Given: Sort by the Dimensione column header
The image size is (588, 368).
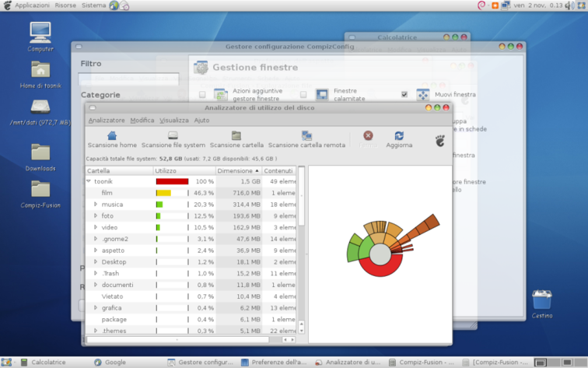Looking at the screenshot, I should (239, 170).
